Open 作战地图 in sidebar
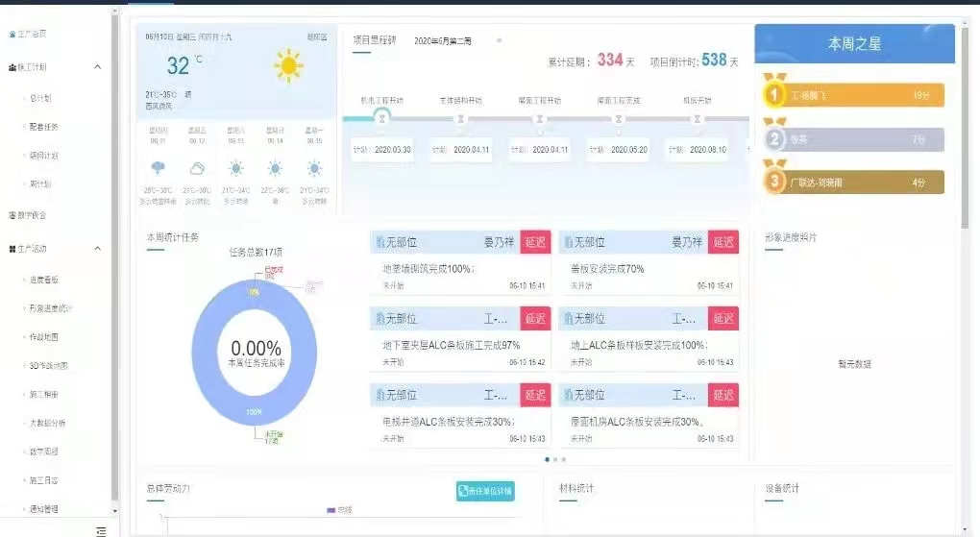This screenshot has width=980, height=537. coord(43,337)
